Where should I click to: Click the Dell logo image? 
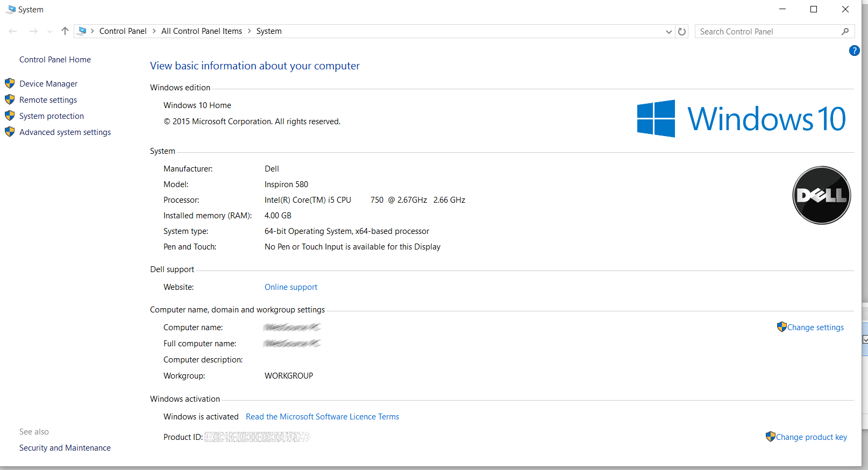click(822, 195)
